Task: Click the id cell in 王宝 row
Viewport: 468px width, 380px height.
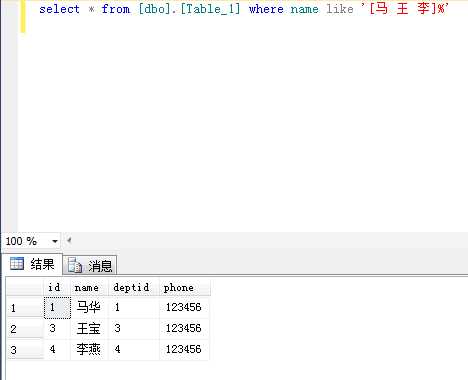Action: (x=57, y=329)
